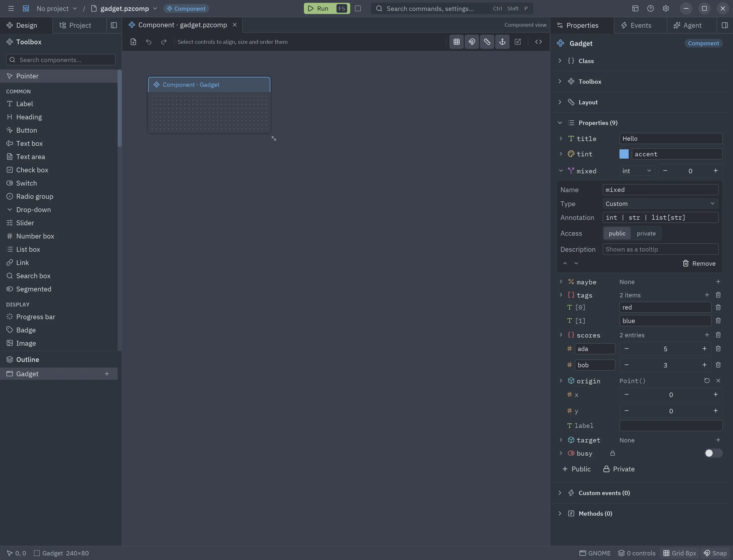Toggle the grid icon in canvas toolbar
The image size is (733, 560).
coord(456,42)
